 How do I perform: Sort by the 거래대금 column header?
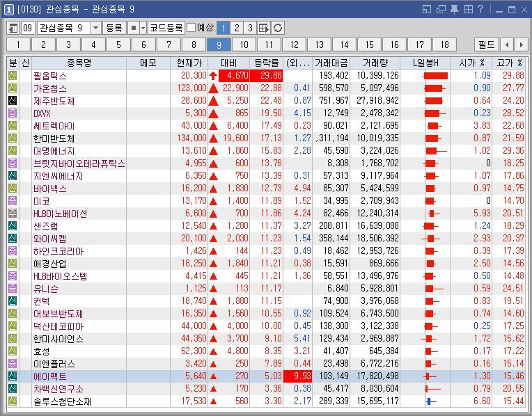coord(331,63)
